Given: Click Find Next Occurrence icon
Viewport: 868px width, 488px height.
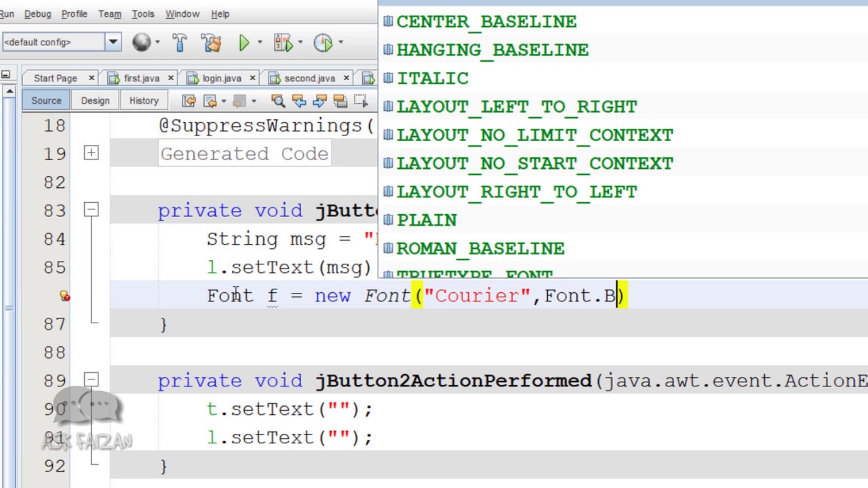Looking at the screenshot, I should (319, 101).
